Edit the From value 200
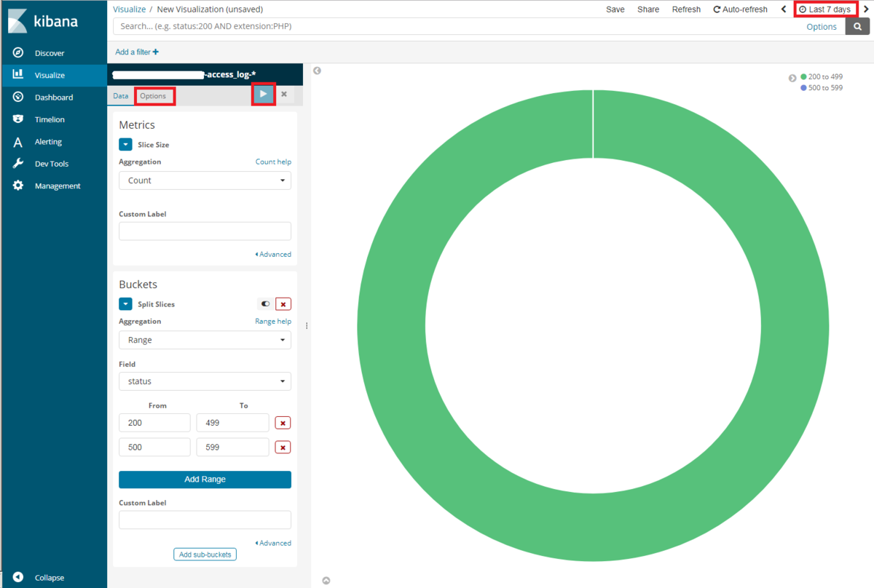The height and width of the screenshot is (588, 874). tap(154, 423)
